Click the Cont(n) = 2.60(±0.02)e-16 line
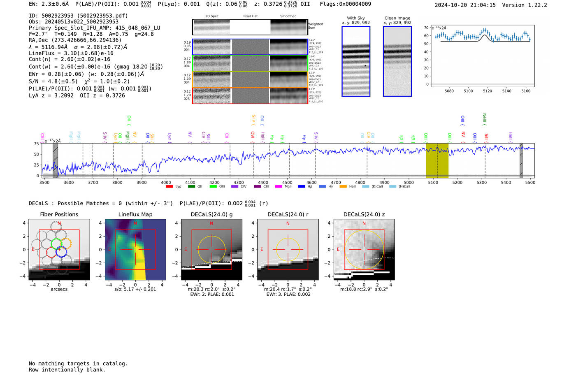576x392 pixels. coord(70,59)
